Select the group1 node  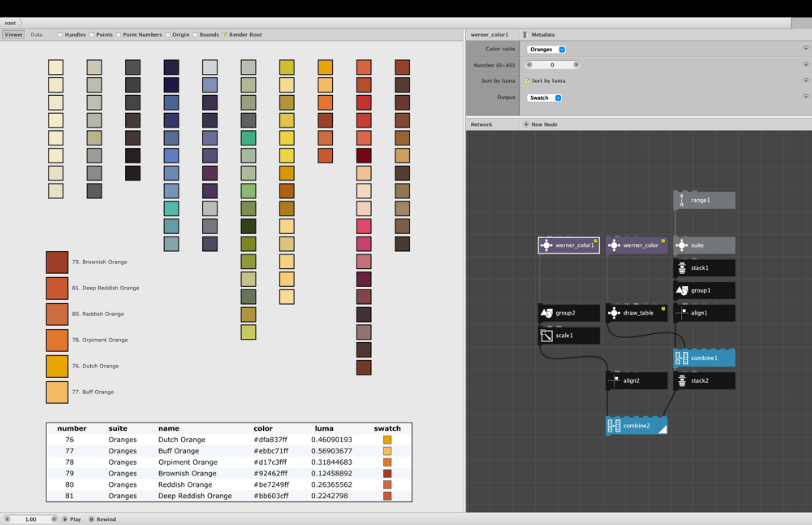704,290
